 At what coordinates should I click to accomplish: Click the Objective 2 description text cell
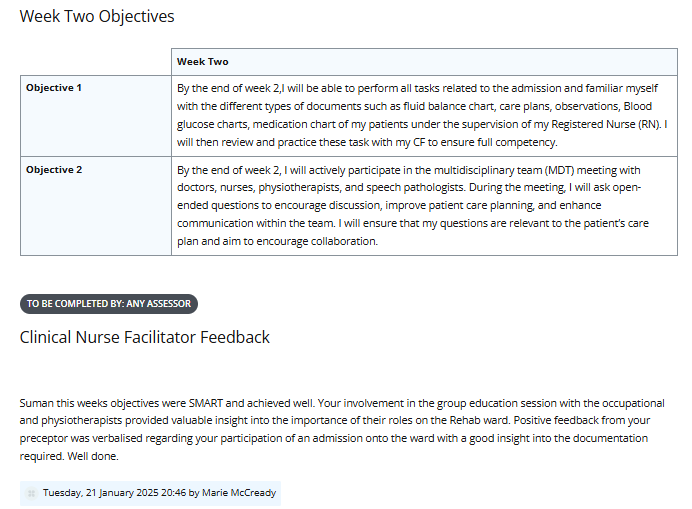[424, 206]
